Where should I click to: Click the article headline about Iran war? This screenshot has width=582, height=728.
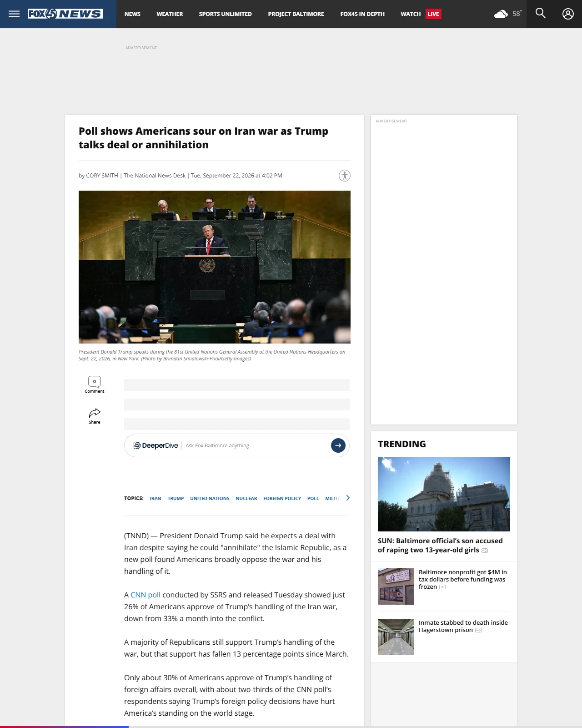(203, 138)
